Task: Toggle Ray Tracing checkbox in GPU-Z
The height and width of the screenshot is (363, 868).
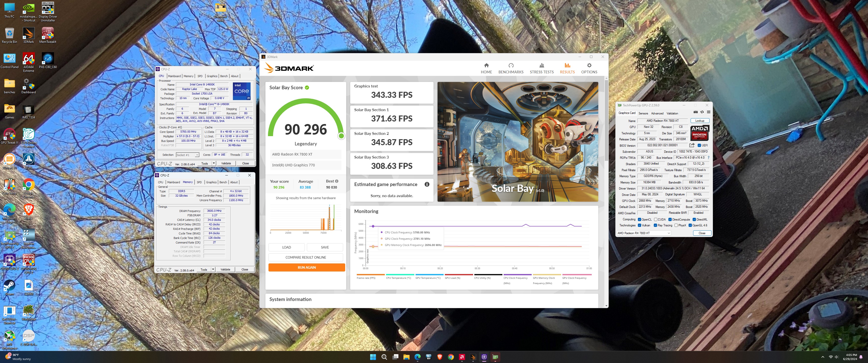Action: (x=655, y=225)
